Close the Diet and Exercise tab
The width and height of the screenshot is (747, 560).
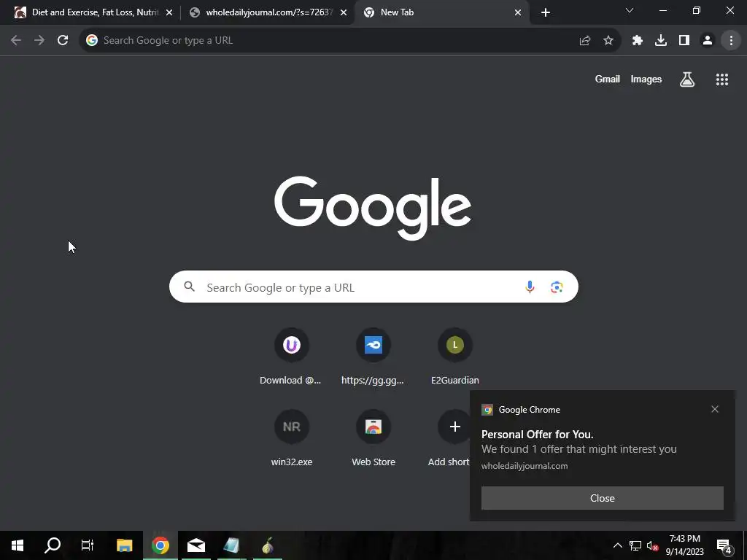[169, 12]
